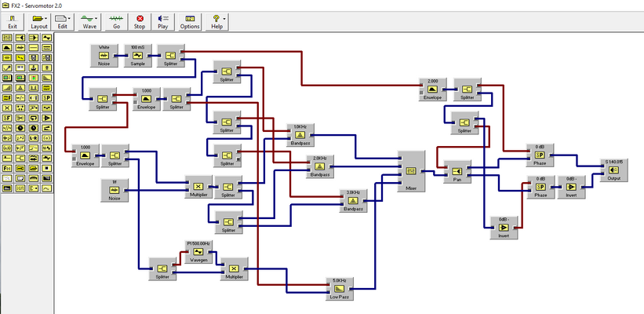Select the 100 mS Sample node
Viewport: 644px width, 314px height.
point(138,56)
